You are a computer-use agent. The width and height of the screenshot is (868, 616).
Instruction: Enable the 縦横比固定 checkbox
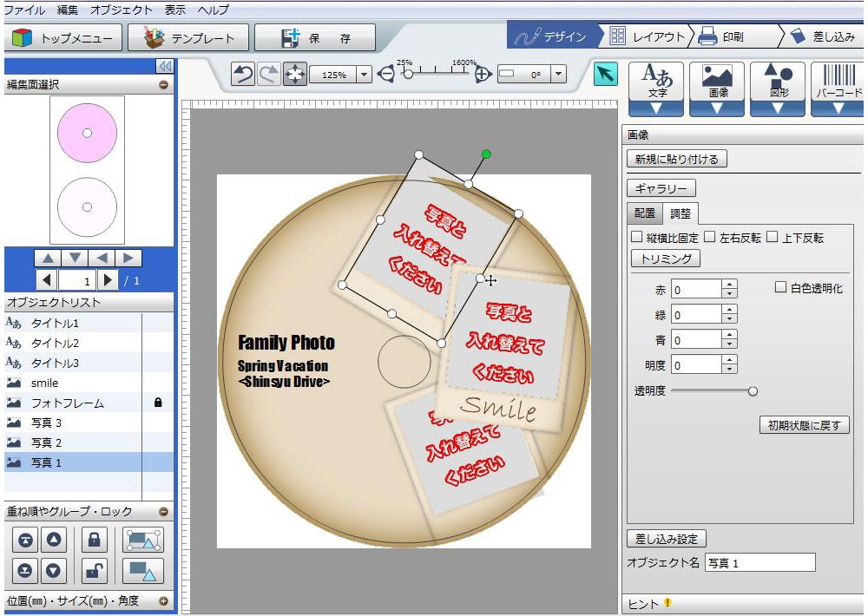click(x=637, y=237)
